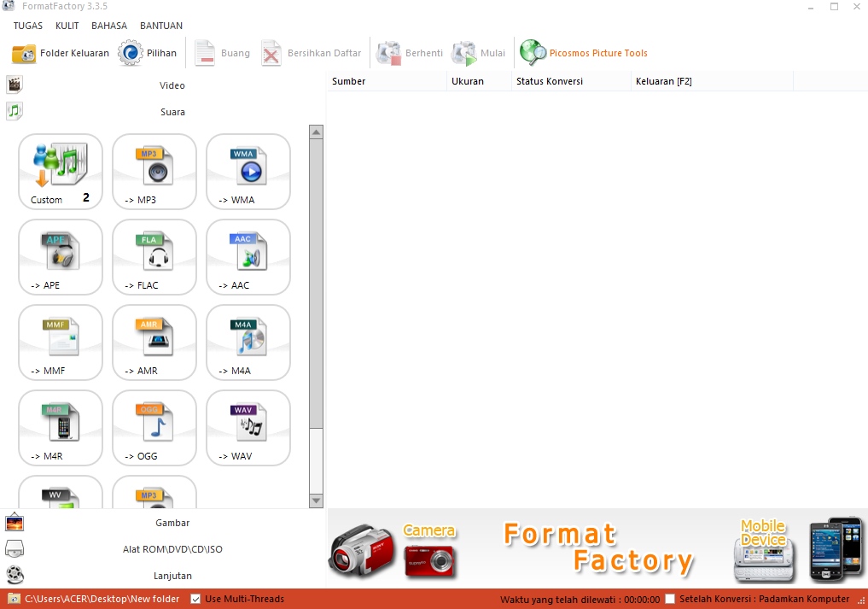Click Bersihkan Daftar clear list
Image resolution: width=868 pixels, height=609 pixels.
pyautogui.click(x=312, y=53)
